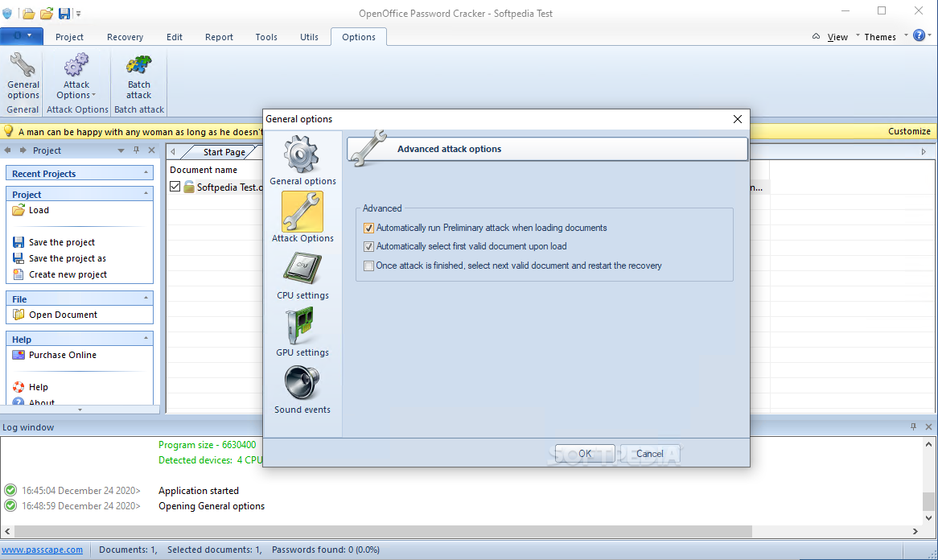The width and height of the screenshot is (938, 560).
Task: Open the View menu
Action: (x=837, y=36)
